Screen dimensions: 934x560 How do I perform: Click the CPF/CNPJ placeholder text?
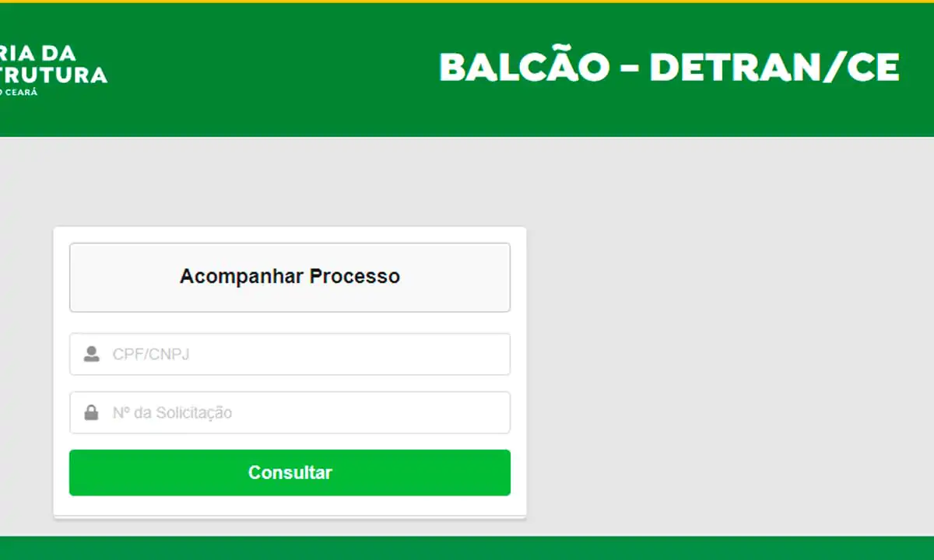coord(151,355)
